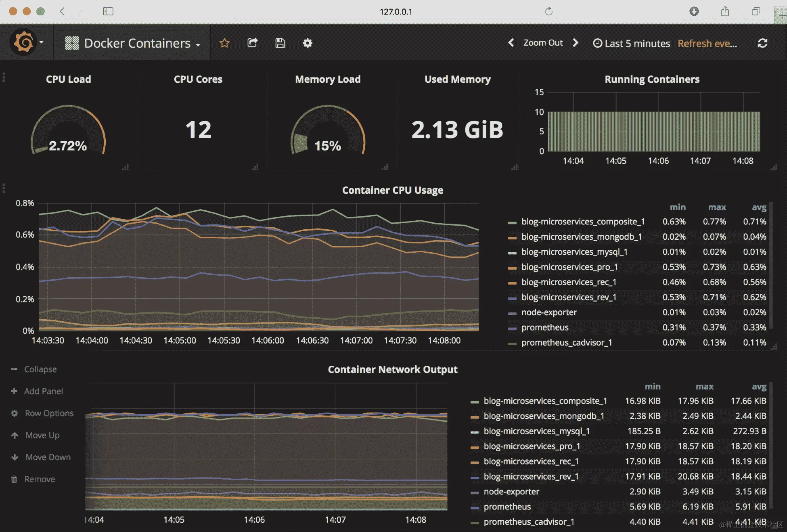Choose Row Options from row menu

[49, 413]
